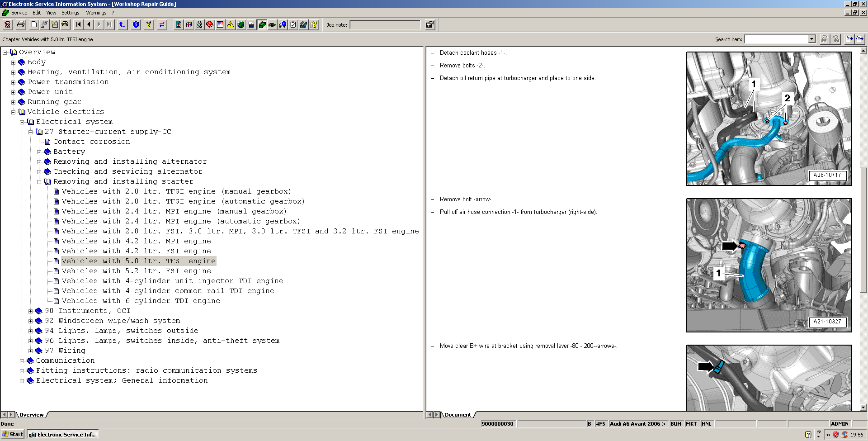
Task: Click the document pane's scroll down arrow
Action: pyautogui.click(x=863, y=408)
